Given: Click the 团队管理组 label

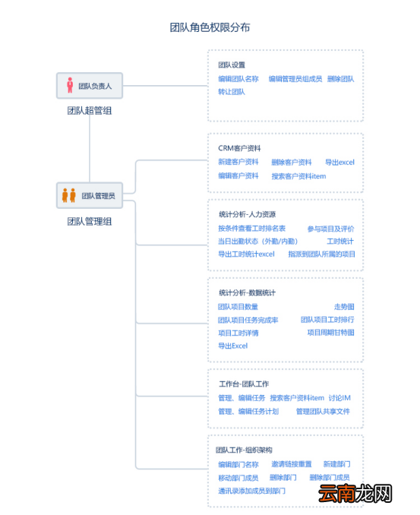Looking at the screenshot, I should pos(90,221).
